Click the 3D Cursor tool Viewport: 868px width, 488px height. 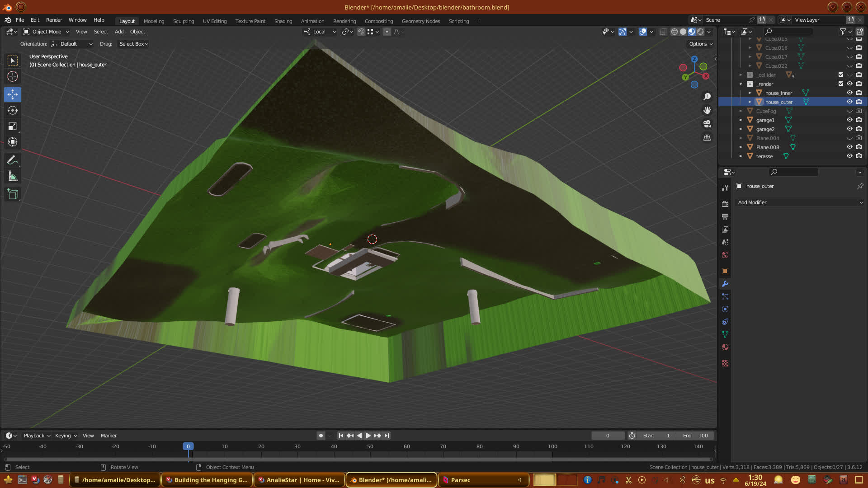13,76
